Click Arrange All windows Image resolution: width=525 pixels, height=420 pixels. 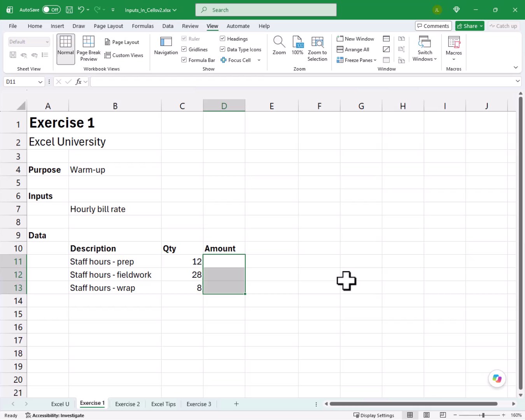353,49
